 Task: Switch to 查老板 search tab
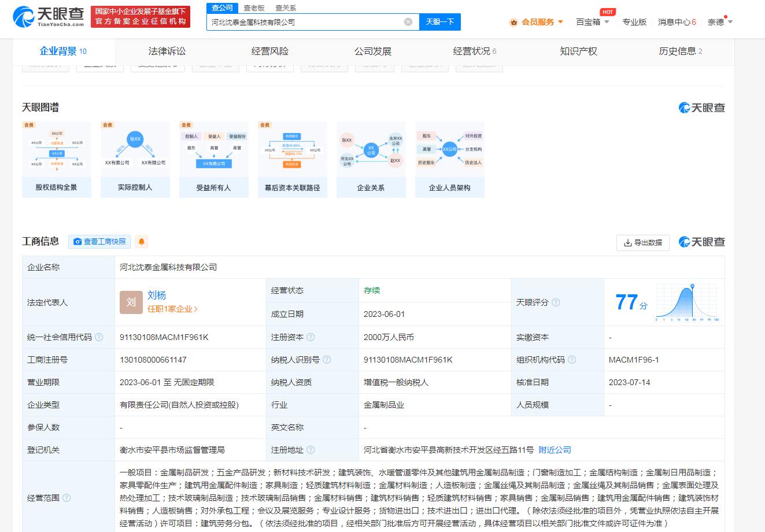click(254, 8)
